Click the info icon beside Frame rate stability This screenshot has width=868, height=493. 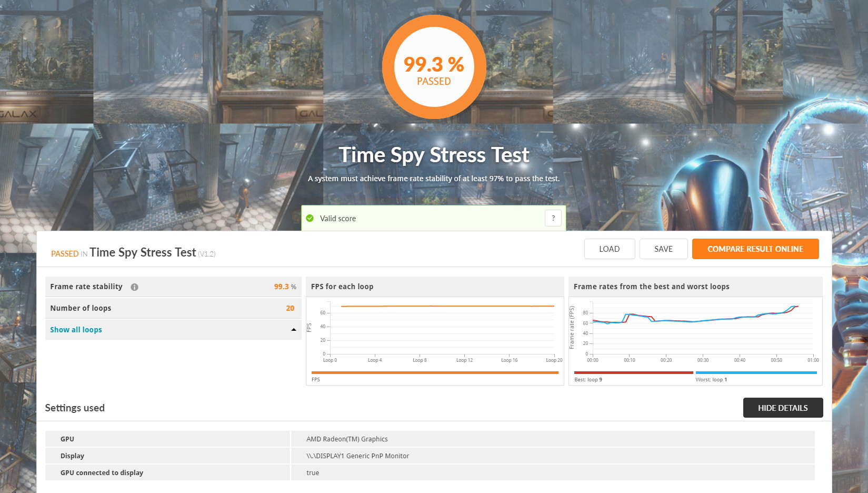pyautogui.click(x=134, y=287)
